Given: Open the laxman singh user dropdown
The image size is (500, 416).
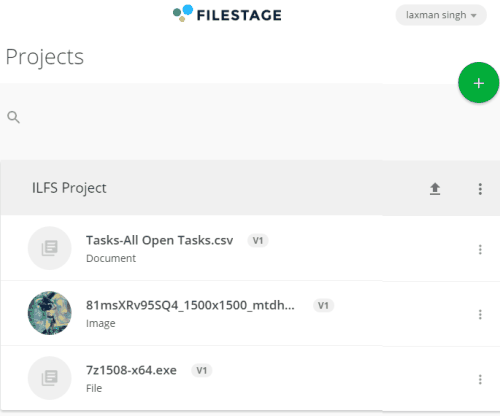Looking at the screenshot, I should (x=441, y=15).
